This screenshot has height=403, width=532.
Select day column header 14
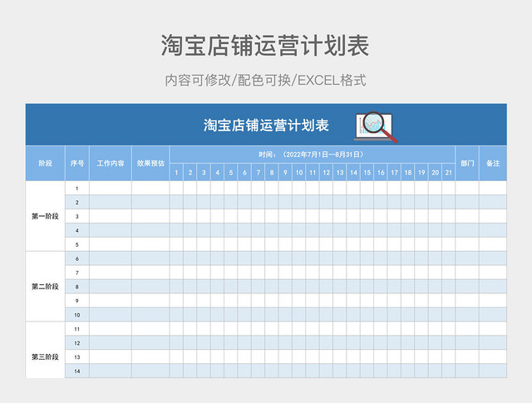pyautogui.click(x=353, y=172)
